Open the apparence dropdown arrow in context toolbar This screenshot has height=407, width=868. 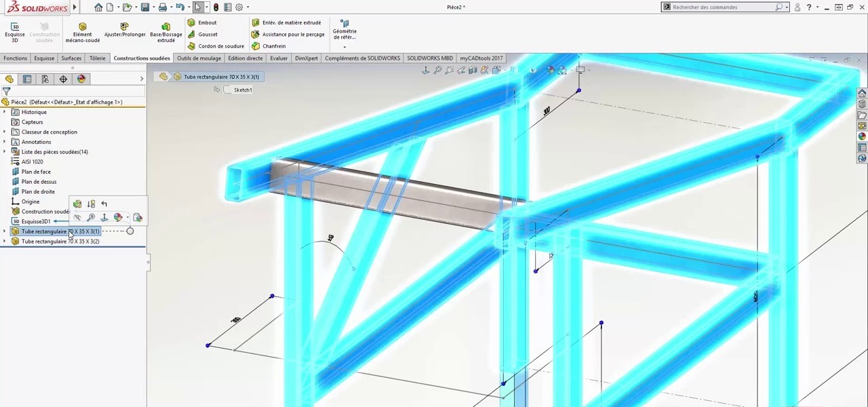[127, 217]
